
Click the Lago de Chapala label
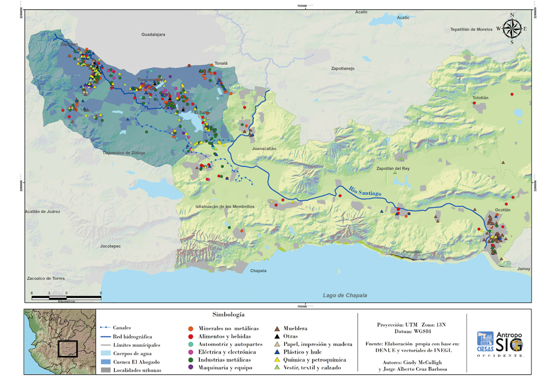click(345, 296)
